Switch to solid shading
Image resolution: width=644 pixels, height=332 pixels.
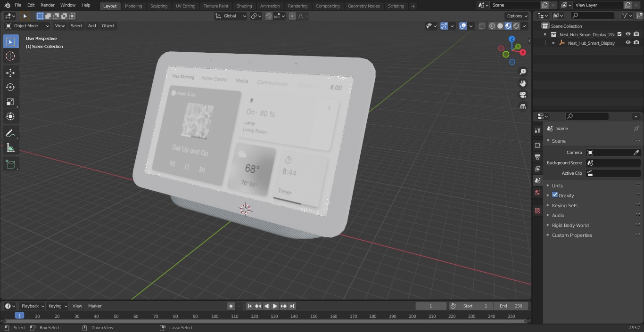click(500, 26)
